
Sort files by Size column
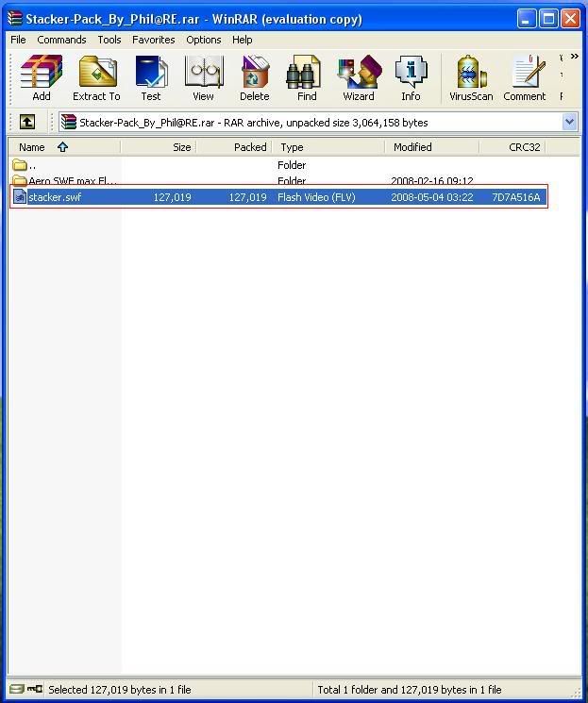point(159,147)
